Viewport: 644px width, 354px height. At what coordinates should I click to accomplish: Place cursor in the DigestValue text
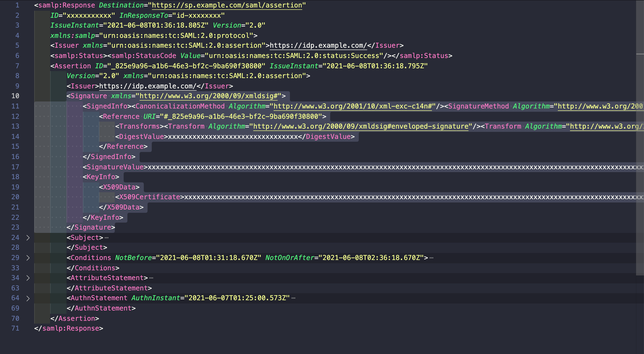tap(233, 137)
